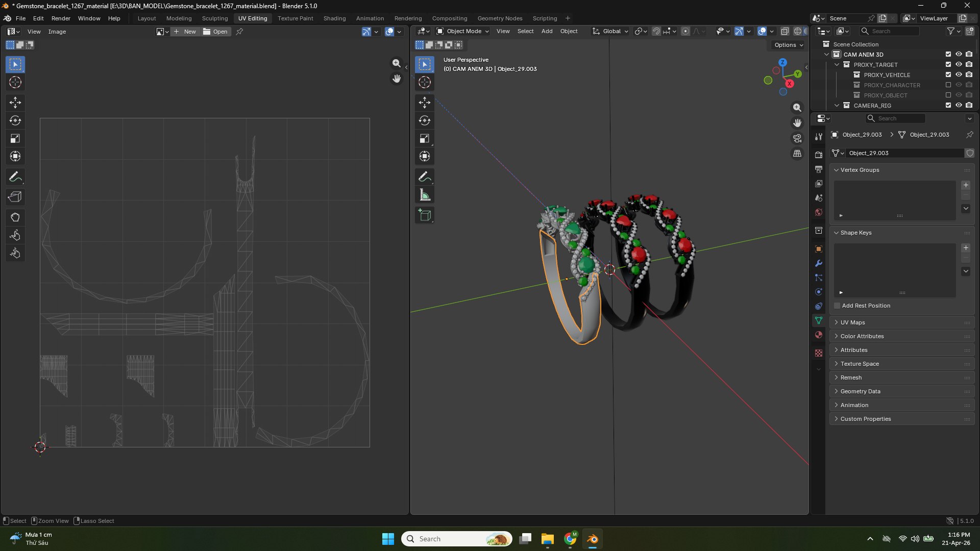Select the Add Cube tool in 3D viewport
The image size is (980, 551).
point(424,215)
